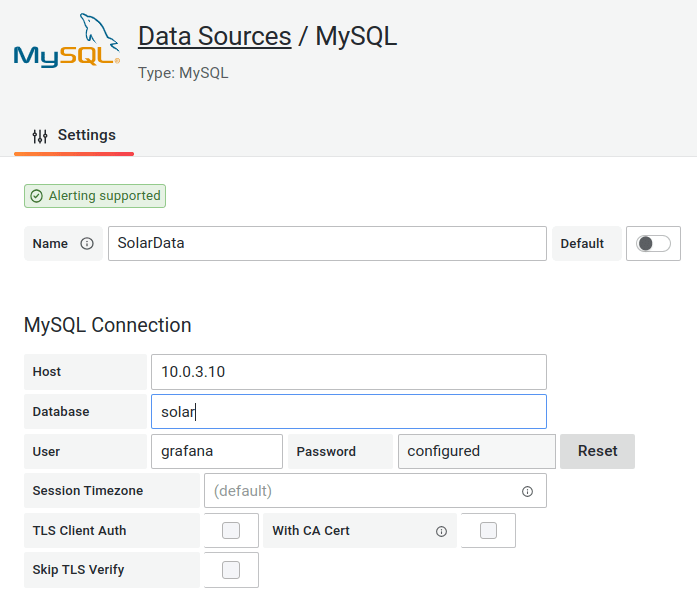Click the info icon beside Name label
The height and width of the screenshot is (615, 697).
click(x=87, y=244)
